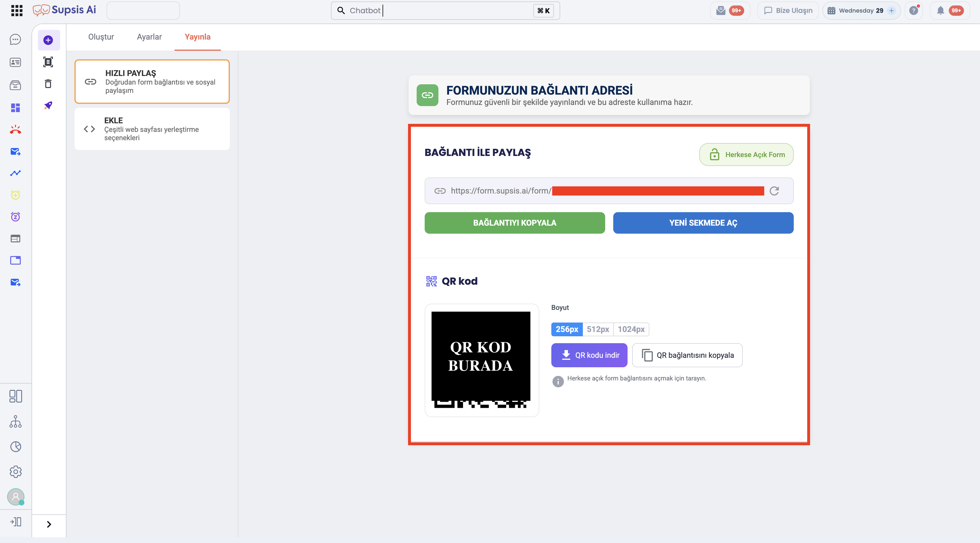The image size is (980, 543).
Task: Click the rocket publish icon
Action: coord(48,106)
